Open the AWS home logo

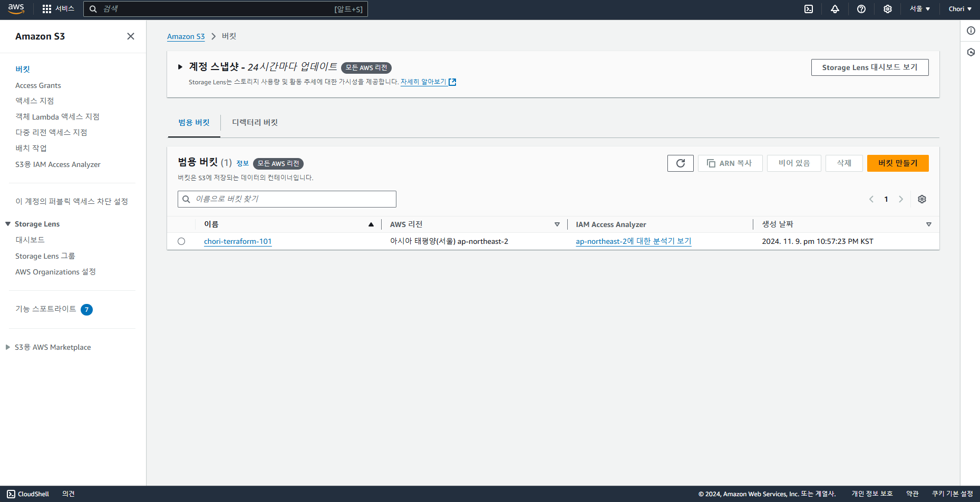(x=16, y=9)
